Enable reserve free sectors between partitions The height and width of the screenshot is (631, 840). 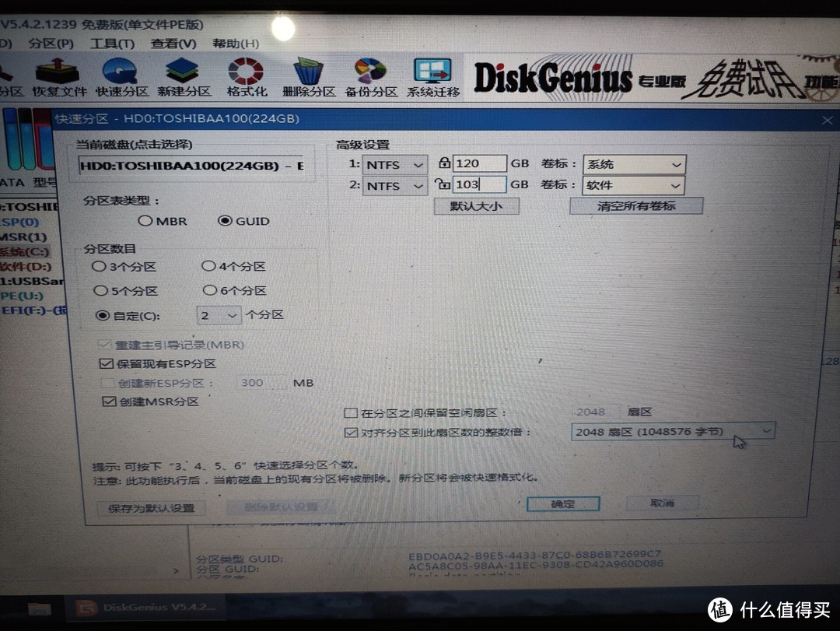351,413
